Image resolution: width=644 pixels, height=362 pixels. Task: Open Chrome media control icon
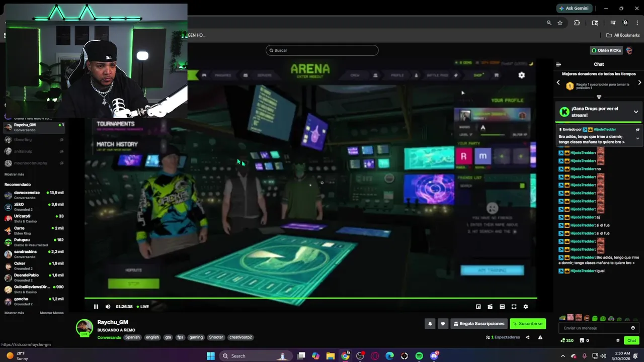pos(613,23)
